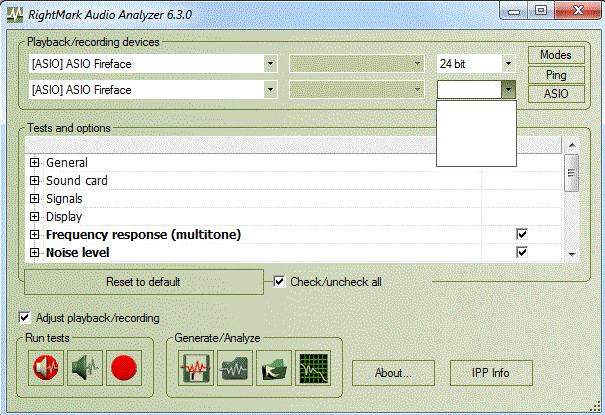This screenshot has width=605, height=415.
Task: Select the Noise level row label
Action: pos(78,253)
